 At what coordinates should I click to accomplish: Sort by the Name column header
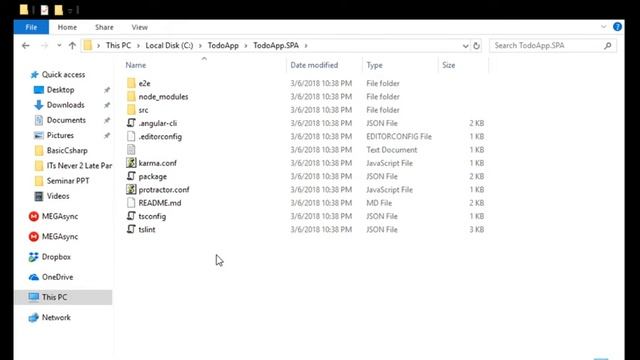(136, 65)
